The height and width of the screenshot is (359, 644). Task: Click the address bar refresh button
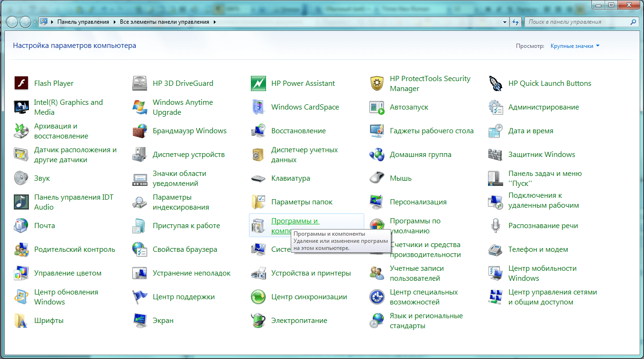(x=516, y=22)
